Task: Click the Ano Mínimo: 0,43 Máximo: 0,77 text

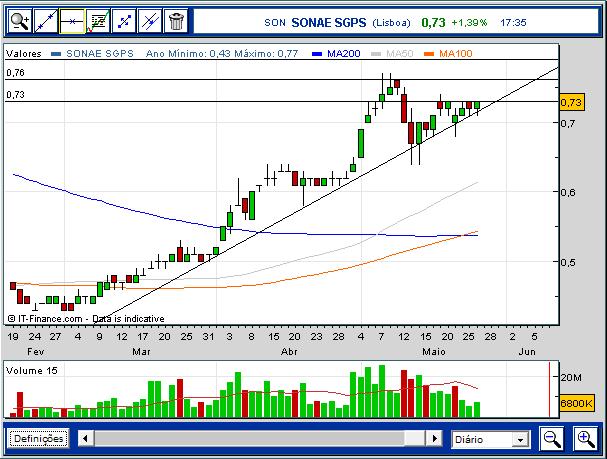Action: click(x=222, y=53)
